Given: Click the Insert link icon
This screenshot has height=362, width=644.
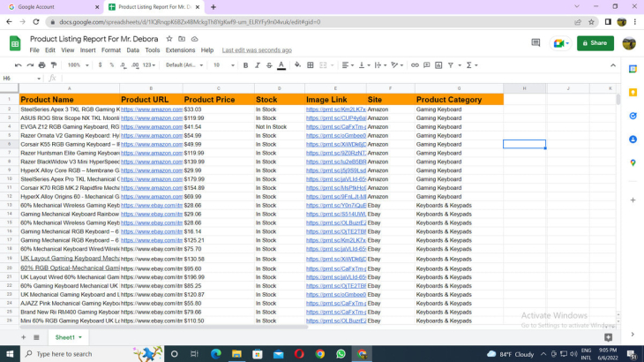Looking at the screenshot, I should pos(414,65).
